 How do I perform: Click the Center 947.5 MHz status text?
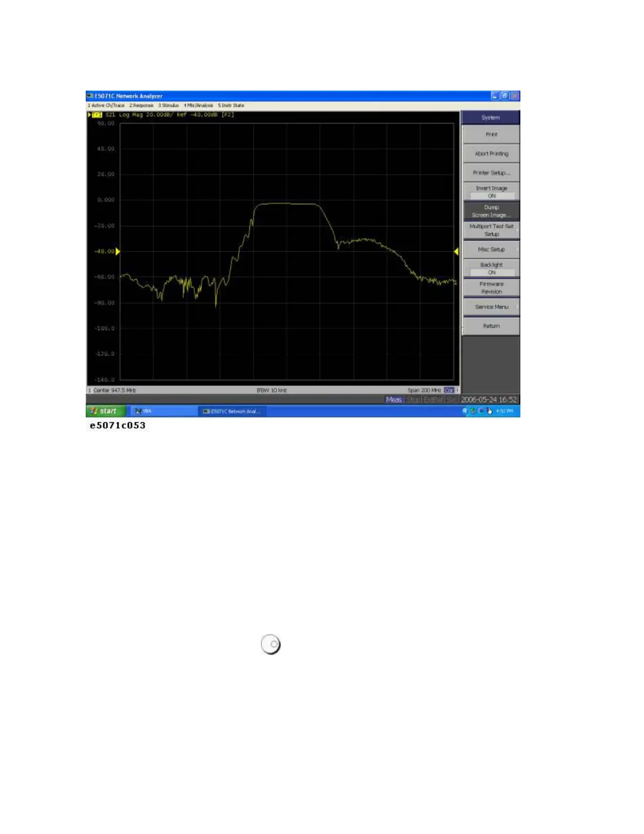[x=115, y=390]
